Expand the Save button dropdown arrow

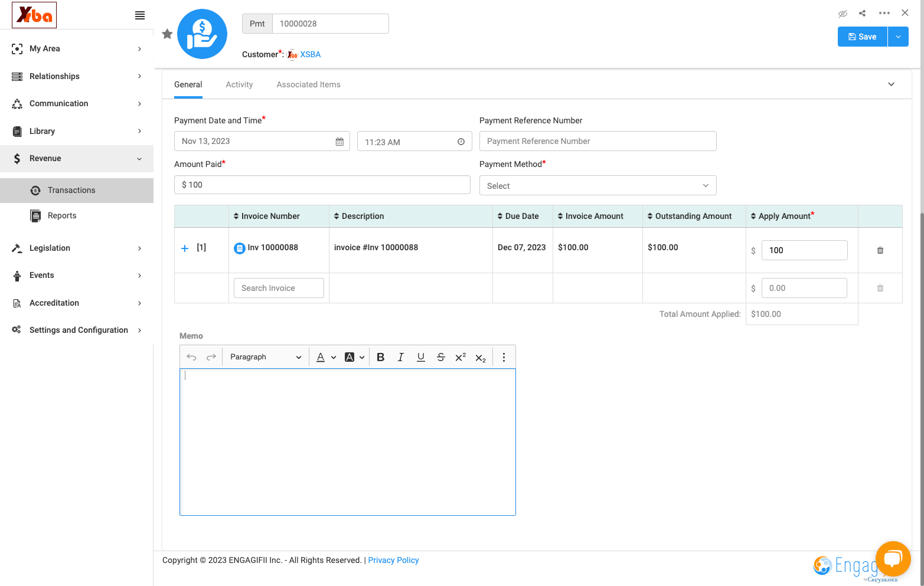(898, 37)
